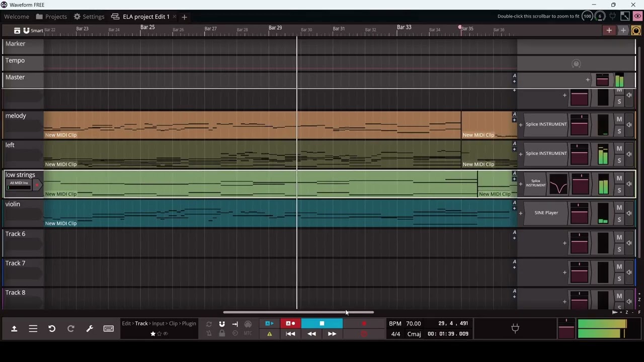Jump to start with the return-to-zero button
This screenshot has height=362, width=644.
coord(290,334)
